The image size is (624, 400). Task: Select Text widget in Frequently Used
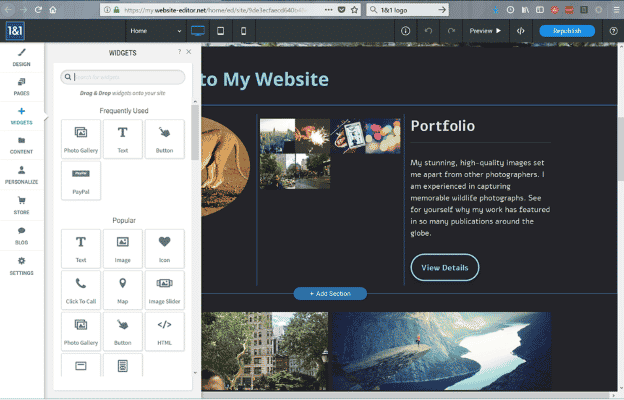pos(123,139)
